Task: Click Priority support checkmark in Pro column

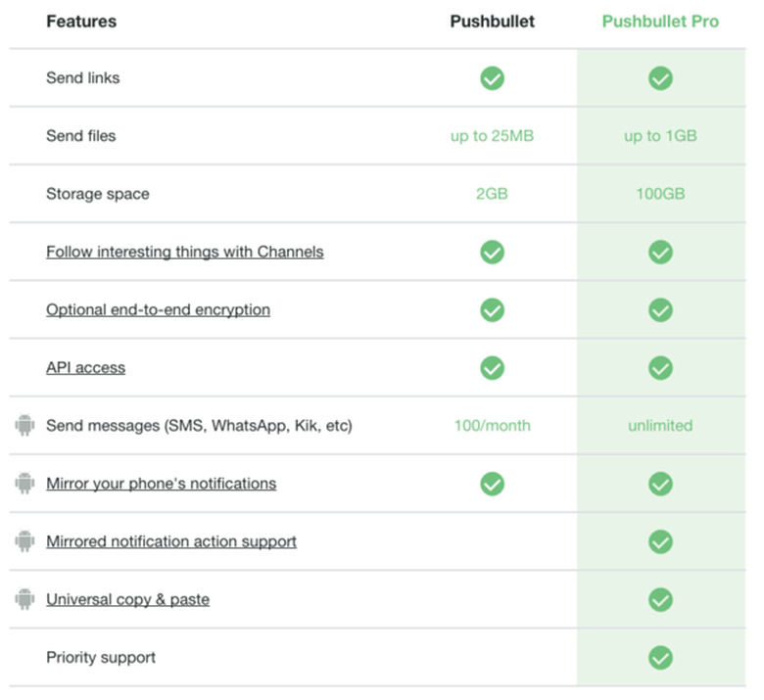Action: click(660, 657)
